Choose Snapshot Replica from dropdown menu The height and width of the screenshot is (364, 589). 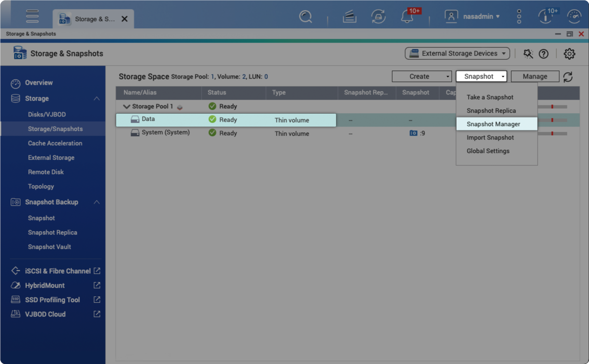pyautogui.click(x=491, y=111)
